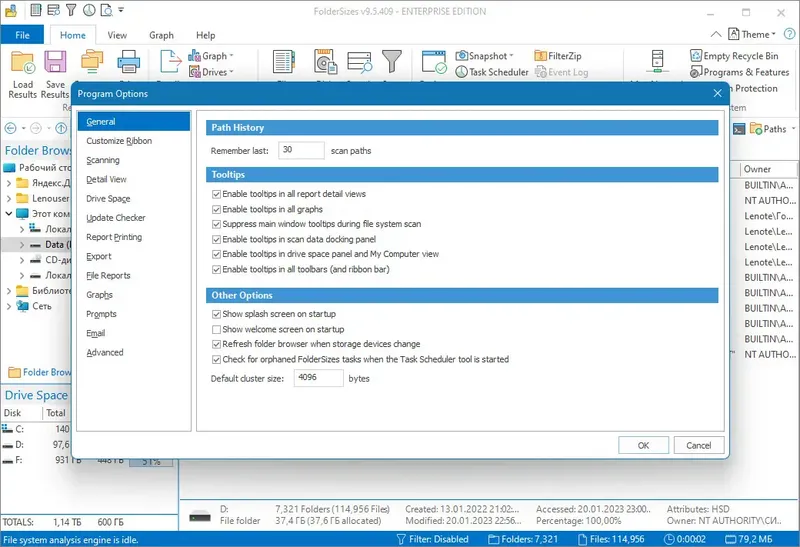Open Programs & Features
The height and width of the screenshot is (547, 800).
pos(739,72)
